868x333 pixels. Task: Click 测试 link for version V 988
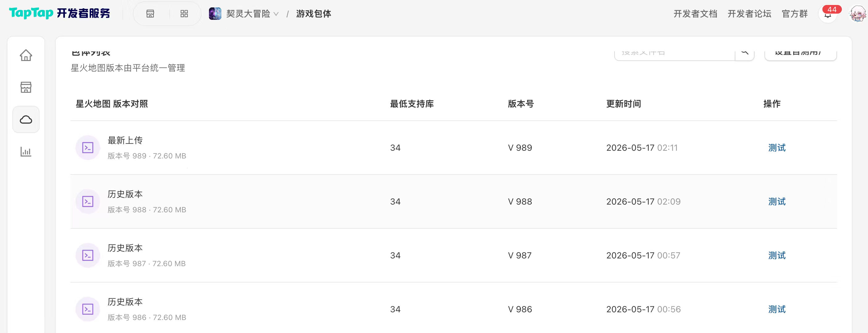[x=777, y=202]
